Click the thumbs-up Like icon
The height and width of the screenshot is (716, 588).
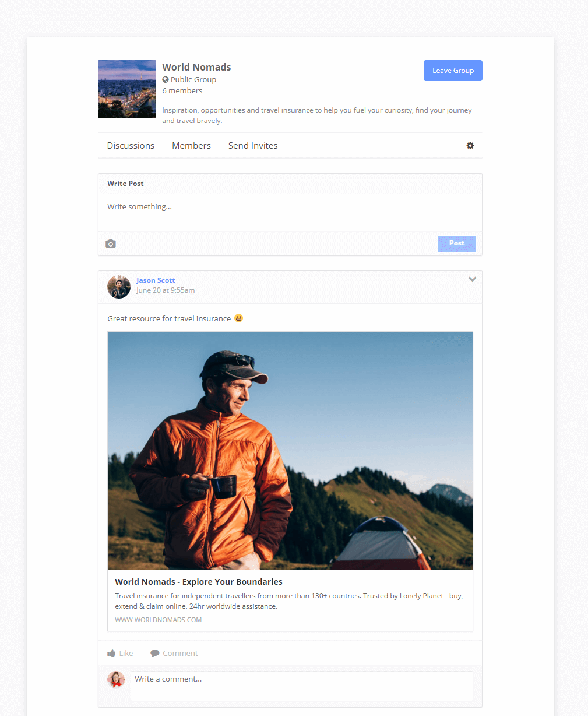111,653
